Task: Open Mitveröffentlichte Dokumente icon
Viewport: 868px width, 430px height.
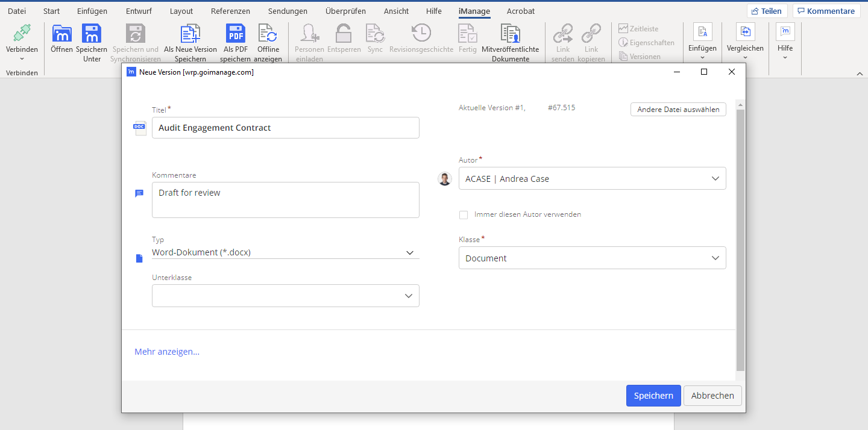Action: [510, 34]
